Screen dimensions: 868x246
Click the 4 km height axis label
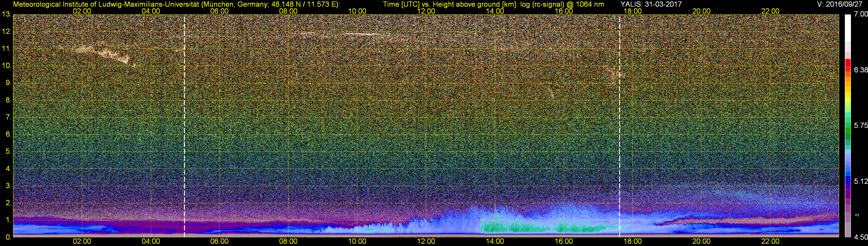(8, 168)
